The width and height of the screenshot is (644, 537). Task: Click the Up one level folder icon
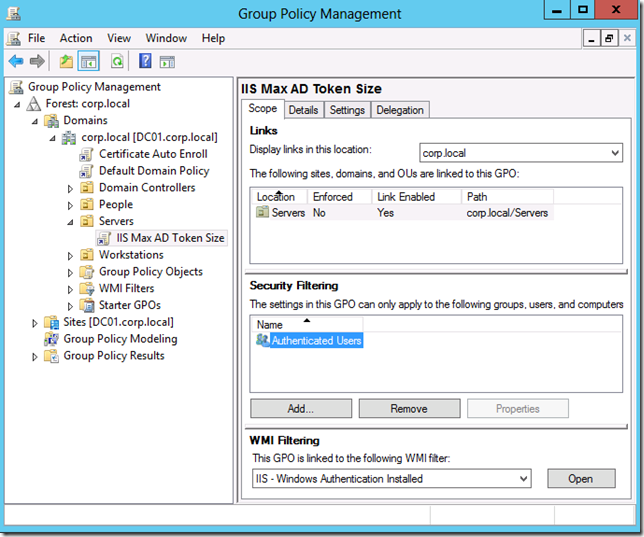(66, 62)
